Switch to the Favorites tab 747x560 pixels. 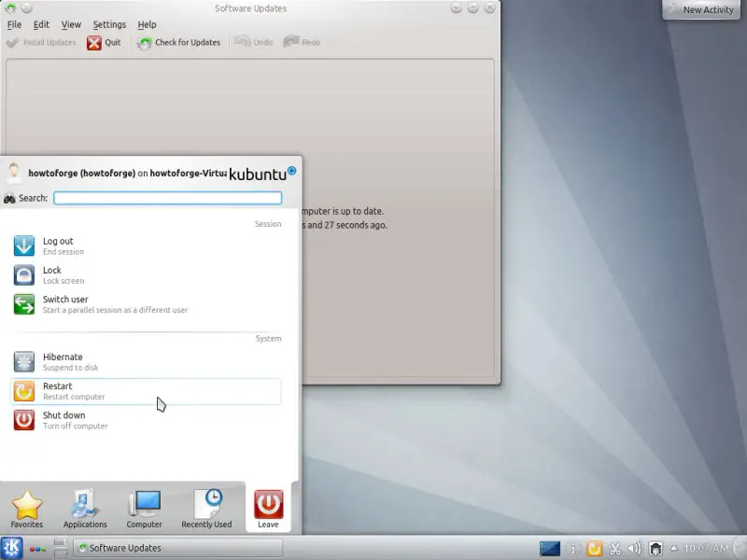(x=27, y=509)
